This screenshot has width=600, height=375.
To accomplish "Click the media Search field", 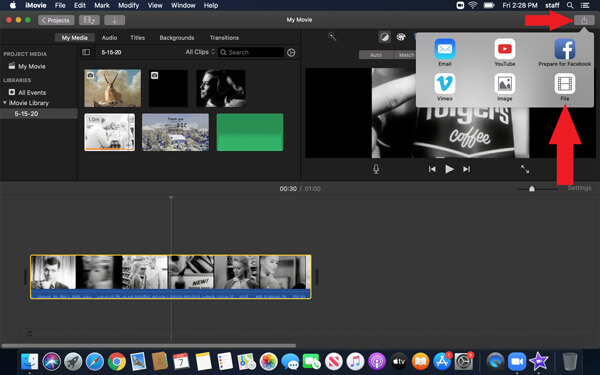I will [x=251, y=52].
